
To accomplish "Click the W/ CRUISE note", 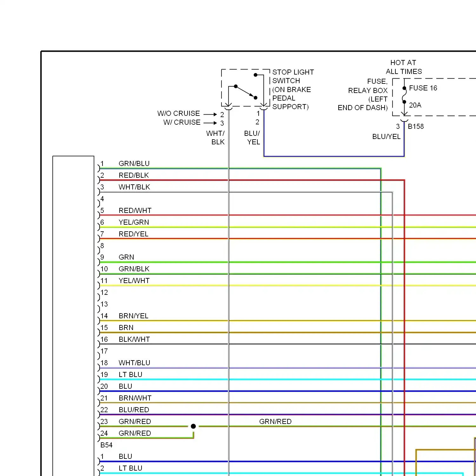I will click(x=182, y=122).
